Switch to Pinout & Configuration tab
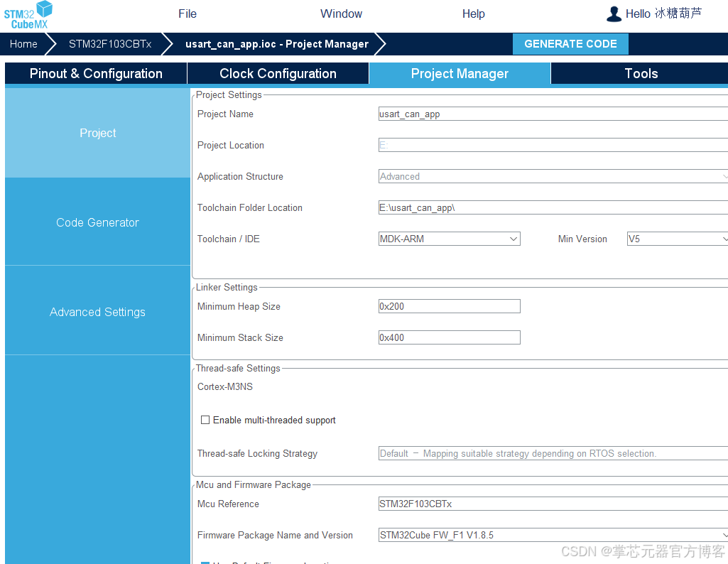This screenshot has width=728, height=564. (x=96, y=73)
